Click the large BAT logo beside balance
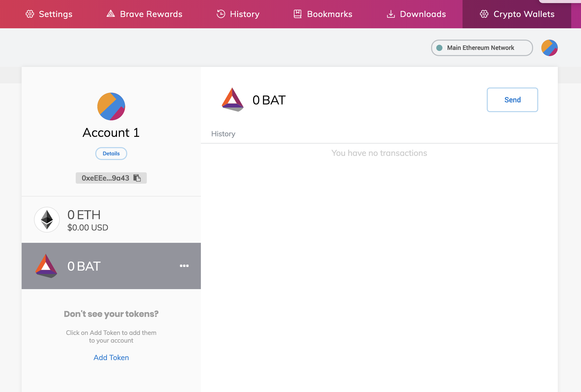The height and width of the screenshot is (392, 581). click(x=232, y=100)
